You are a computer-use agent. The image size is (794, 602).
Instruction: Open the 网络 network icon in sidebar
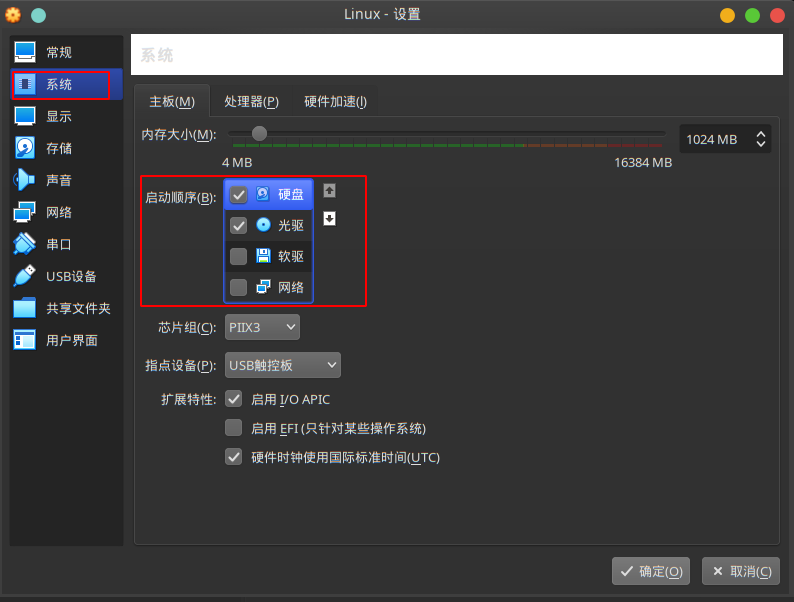tap(24, 212)
